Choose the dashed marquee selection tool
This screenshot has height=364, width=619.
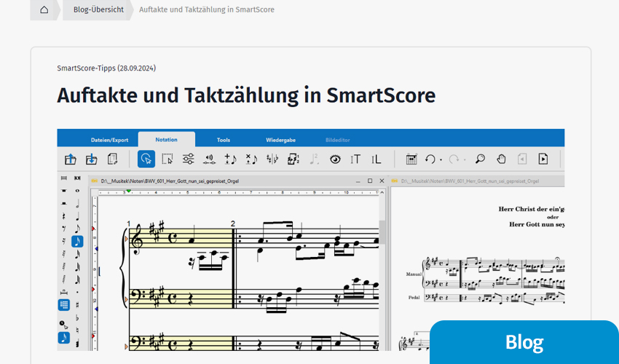coord(167,159)
